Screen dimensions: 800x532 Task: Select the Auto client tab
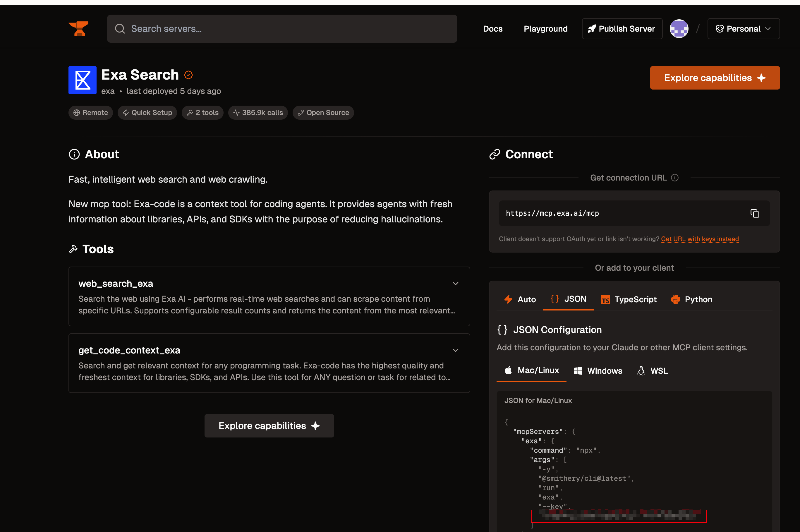[520, 299]
